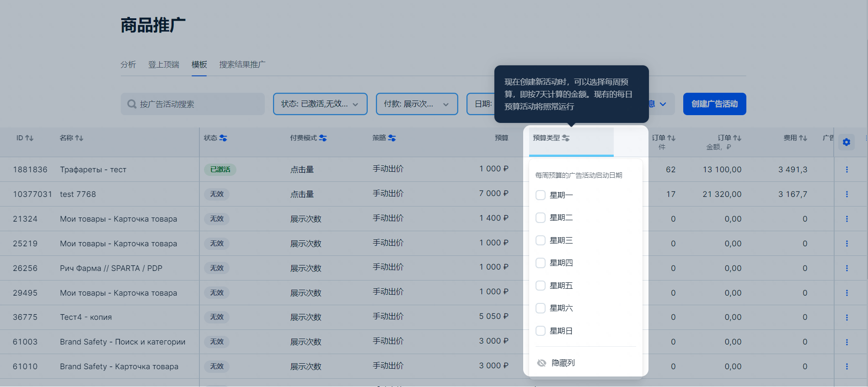Image resolution: width=868 pixels, height=387 pixels.
Task: Check the 星期日 checkbox
Action: (x=541, y=331)
